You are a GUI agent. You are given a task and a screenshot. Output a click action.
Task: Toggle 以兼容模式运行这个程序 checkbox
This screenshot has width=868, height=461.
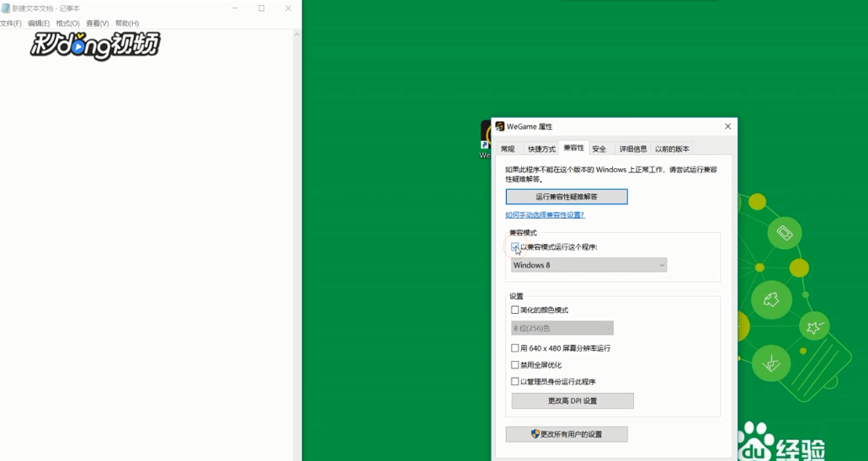coord(514,246)
